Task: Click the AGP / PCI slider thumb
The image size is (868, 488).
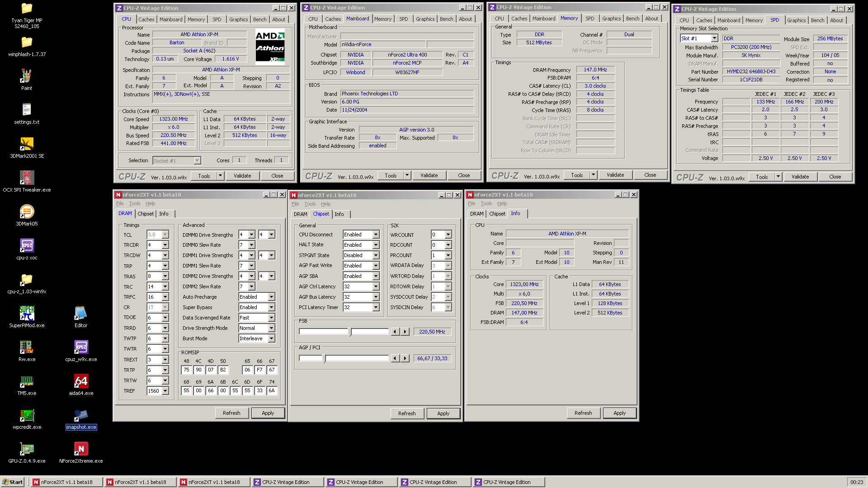Action: tap(324, 358)
